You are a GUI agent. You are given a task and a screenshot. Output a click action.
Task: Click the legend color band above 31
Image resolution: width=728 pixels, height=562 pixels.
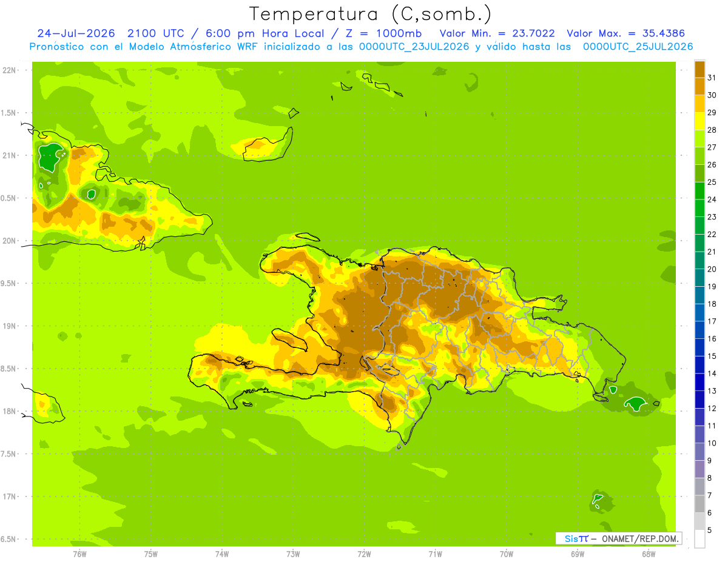[699, 69]
